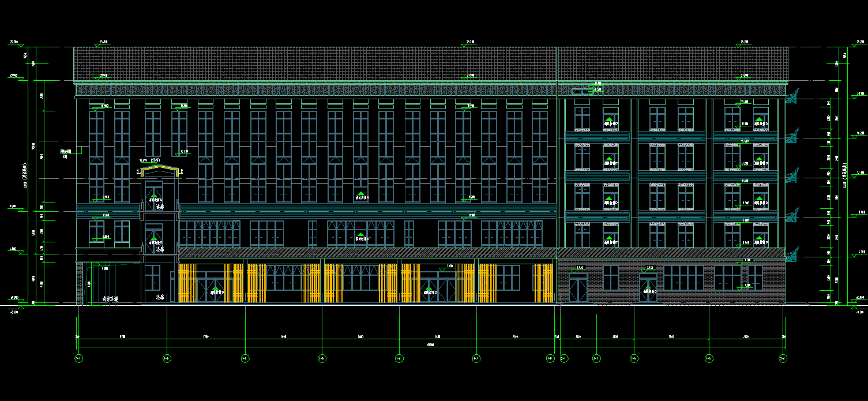The height and width of the screenshot is (401, 868).
Task: Click the leftmost grid axis bubble
Action: click(78, 358)
